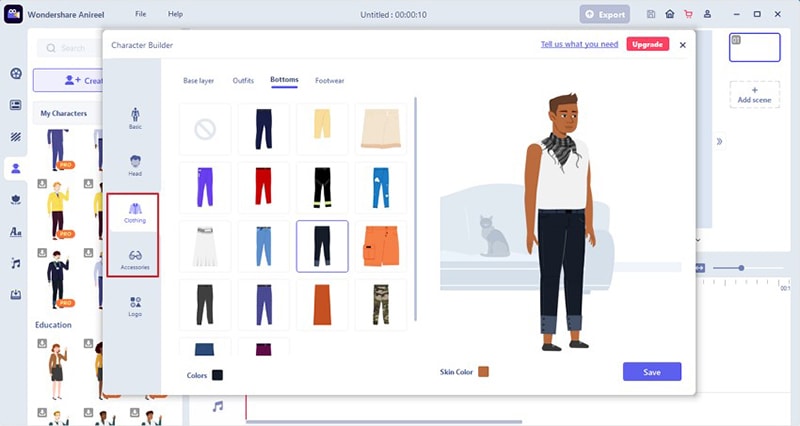Click the pink Upgrade button
This screenshot has width=800, height=426.
click(x=647, y=44)
